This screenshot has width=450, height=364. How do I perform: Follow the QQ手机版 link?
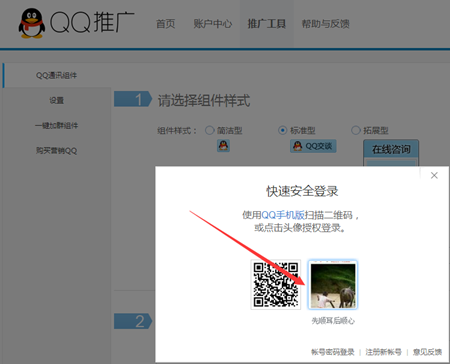point(283,215)
